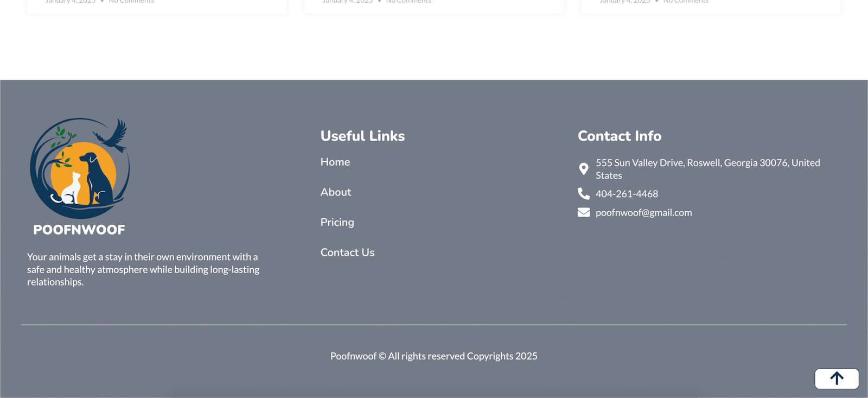Open the Home footer link
This screenshot has width=868, height=398.
point(335,162)
